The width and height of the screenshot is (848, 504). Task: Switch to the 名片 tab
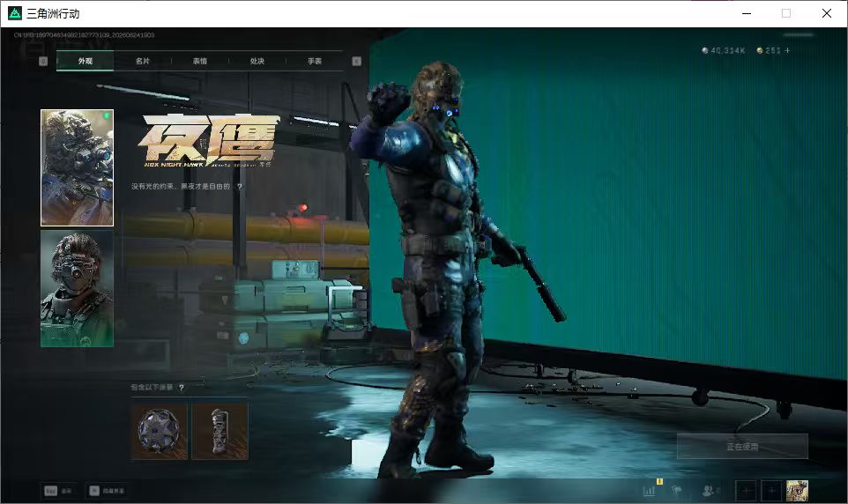142,61
